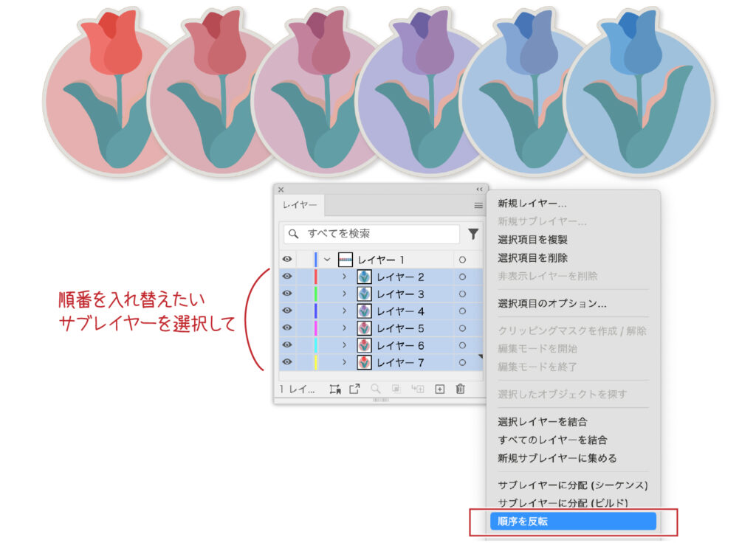Viewport: 756px width, 551px height.
Task: Click the create new layer plus icon
Action: pyautogui.click(x=439, y=389)
